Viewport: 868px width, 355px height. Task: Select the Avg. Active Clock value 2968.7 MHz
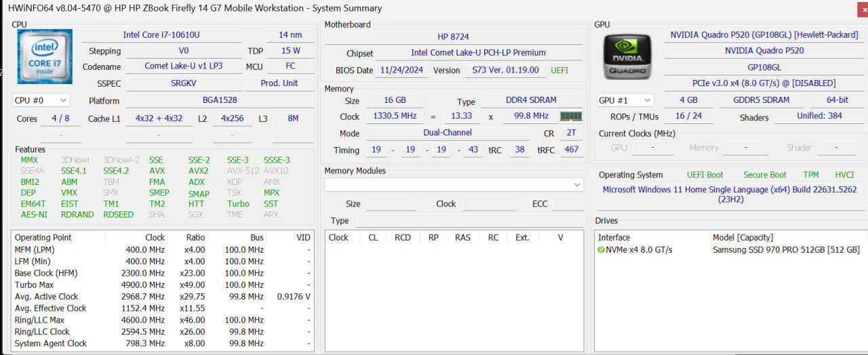coord(142,297)
